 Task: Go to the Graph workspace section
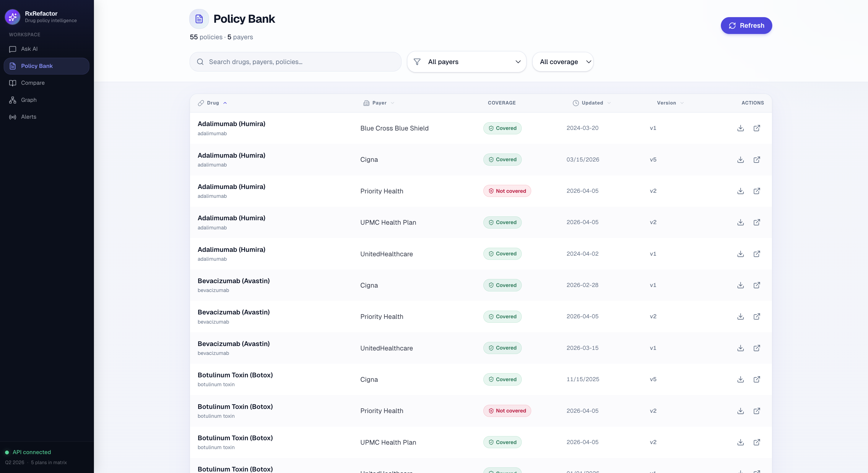[29, 100]
